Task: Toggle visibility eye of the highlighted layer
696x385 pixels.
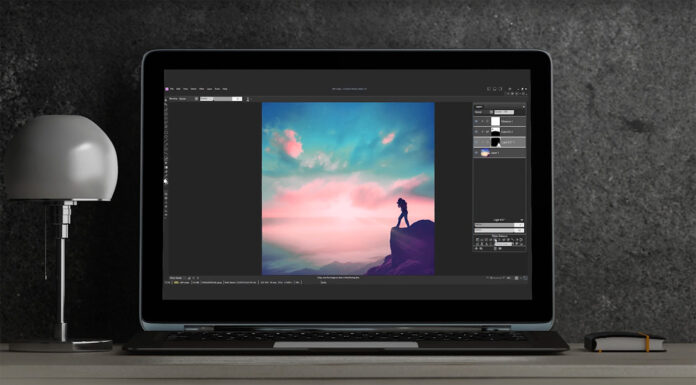Action: pos(476,142)
